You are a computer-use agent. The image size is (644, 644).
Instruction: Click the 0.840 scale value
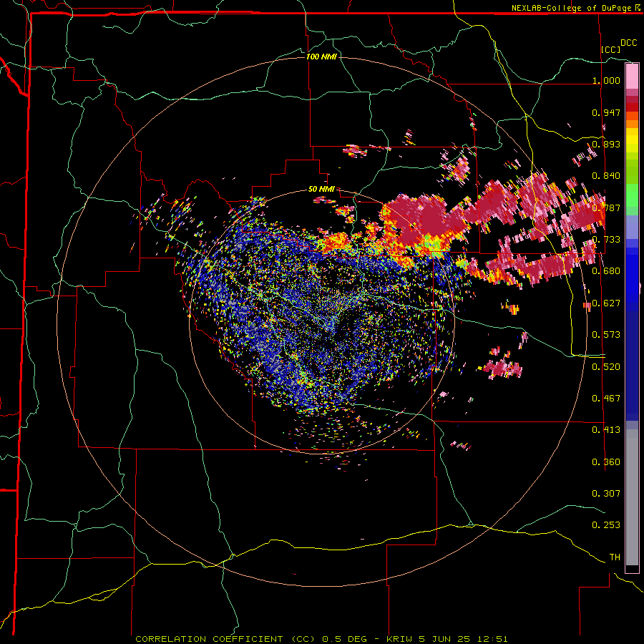click(x=606, y=175)
